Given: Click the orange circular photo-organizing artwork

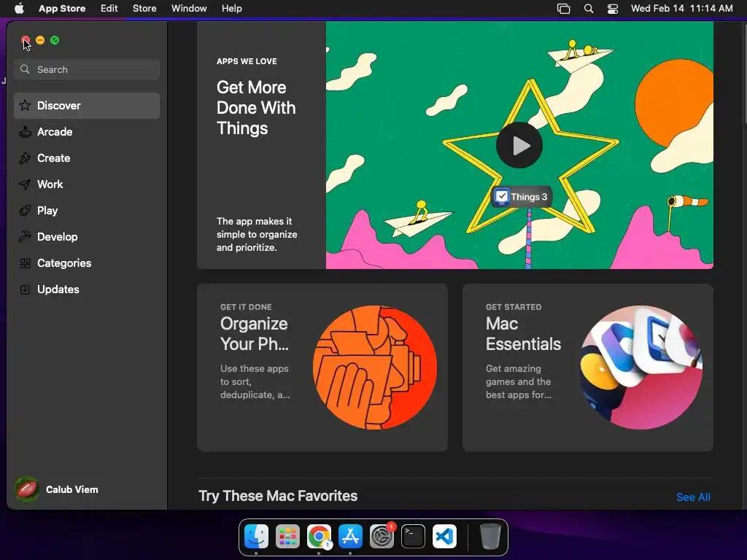Looking at the screenshot, I should [x=374, y=367].
